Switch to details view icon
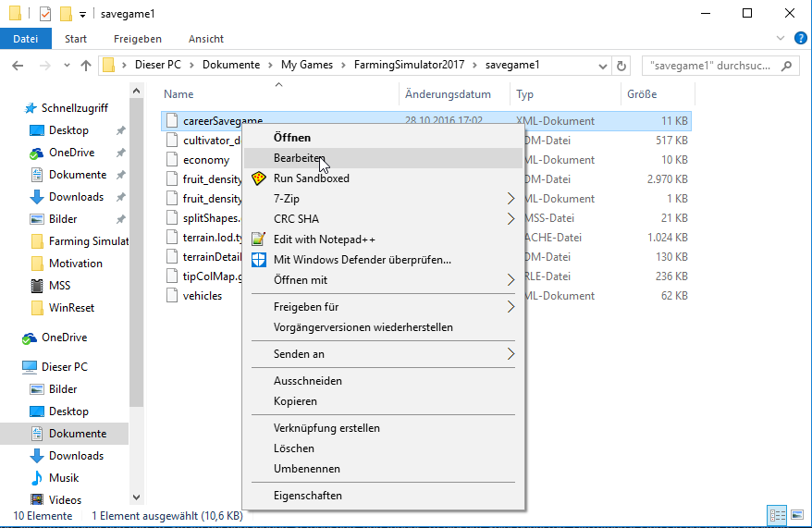The image size is (812, 528). point(777,516)
